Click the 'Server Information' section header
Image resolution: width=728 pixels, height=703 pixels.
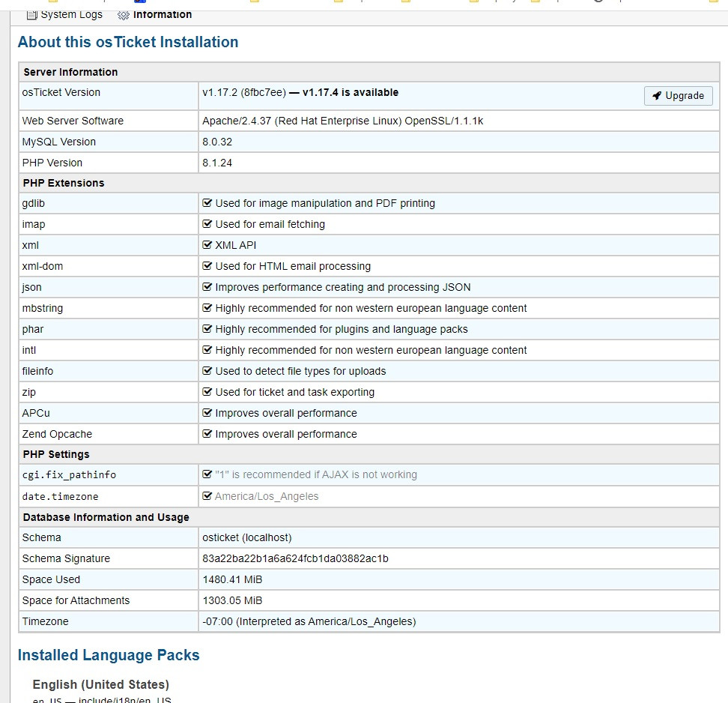(x=70, y=72)
